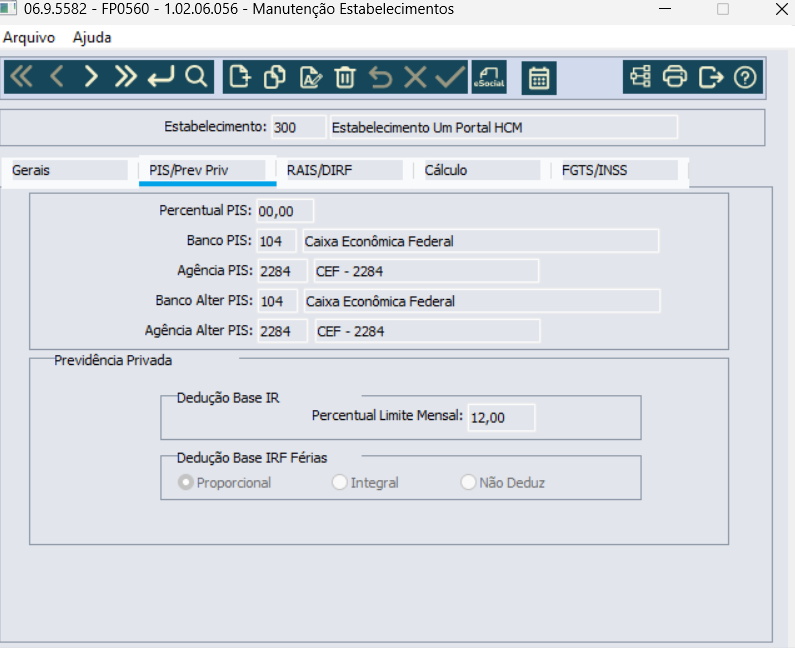
Task: Click the Banco Alter PIS name field
Action: pyautogui.click(x=482, y=301)
